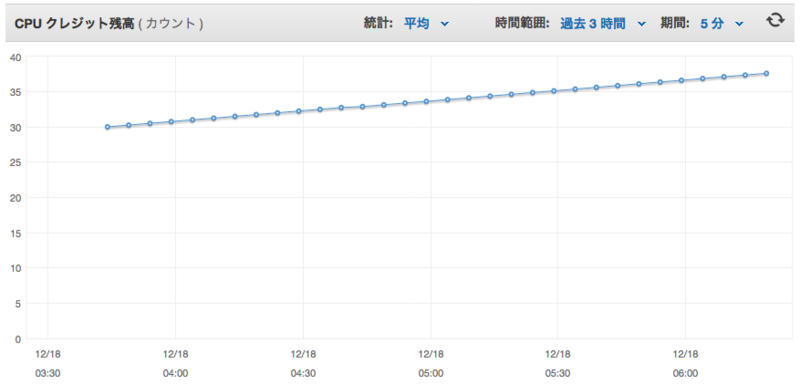
Task: Click the 期間: label
Action: point(676,23)
